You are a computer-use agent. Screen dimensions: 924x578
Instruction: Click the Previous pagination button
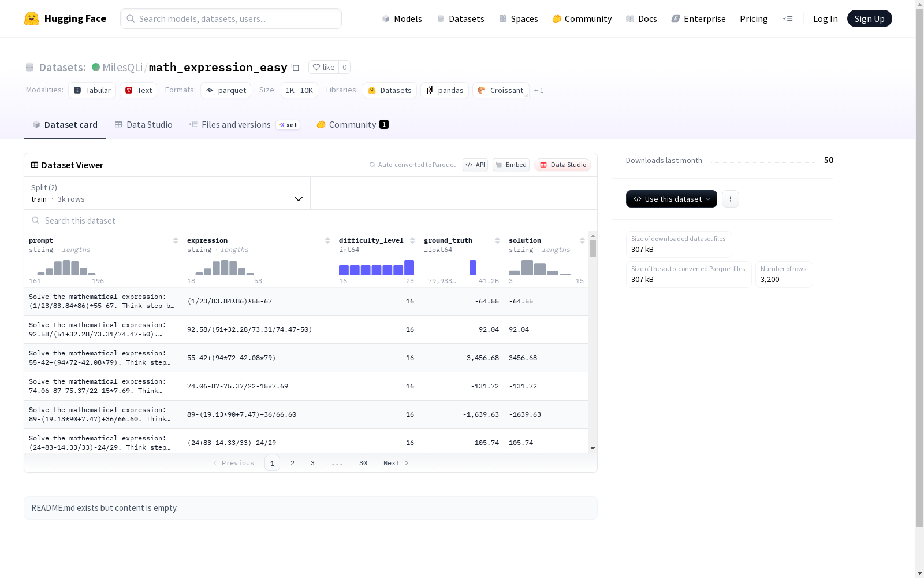pyautogui.click(x=233, y=463)
